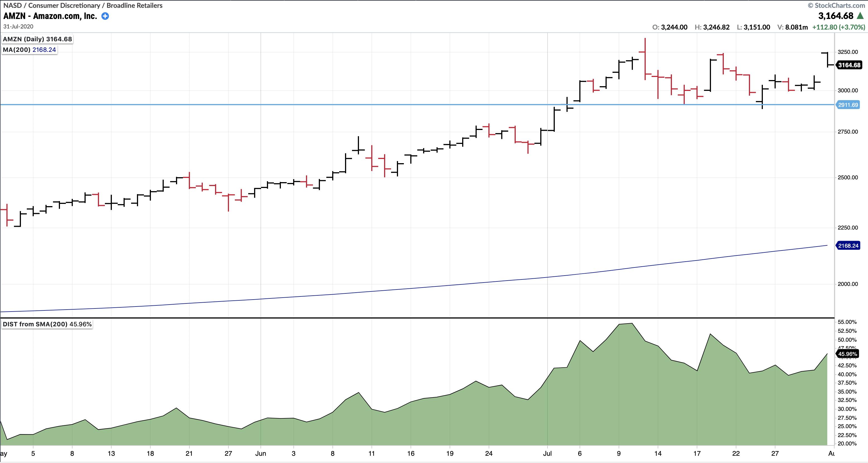This screenshot has height=463, width=868.
Task: Click the 31-Jul-2020 date label
Action: click(18, 26)
